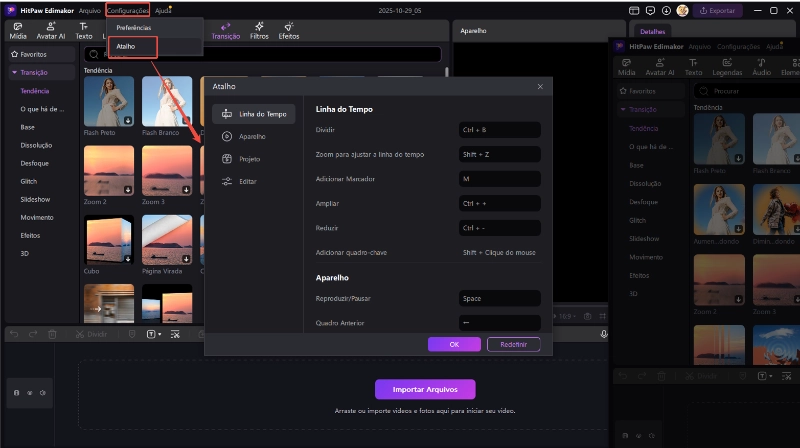The image size is (800, 448).
Task: Choose Preferências from the Configurações menu
Action: tap(133, 28)
